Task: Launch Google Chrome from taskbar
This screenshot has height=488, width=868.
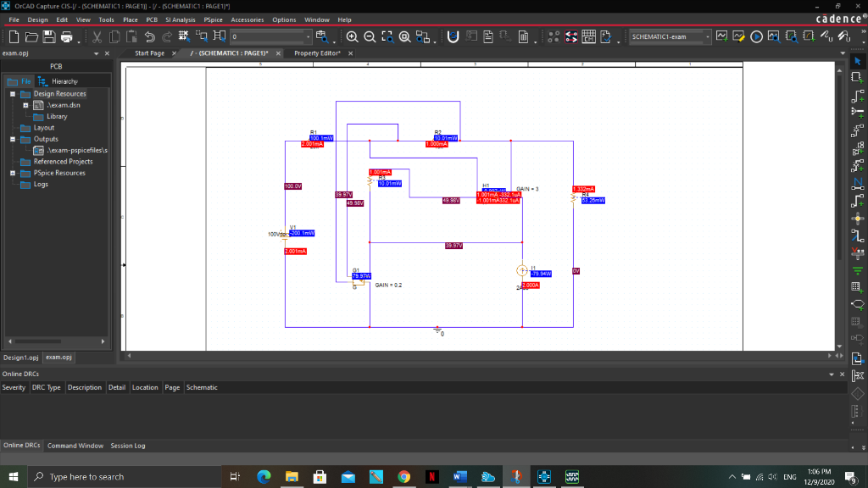Action: pos(404,476)
